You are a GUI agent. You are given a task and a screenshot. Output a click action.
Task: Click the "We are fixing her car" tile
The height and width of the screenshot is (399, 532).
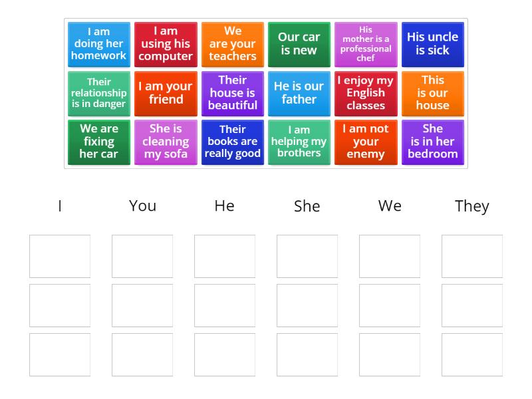[99, 142]
